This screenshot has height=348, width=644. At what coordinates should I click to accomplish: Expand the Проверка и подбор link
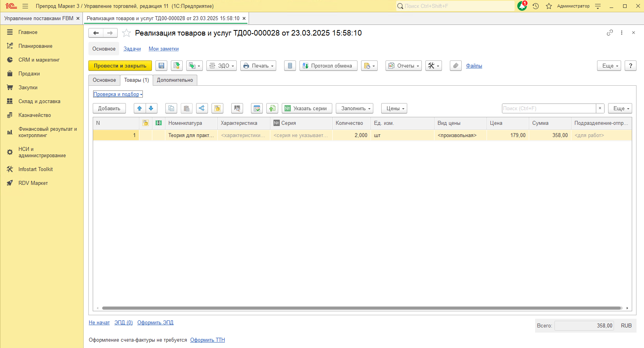pos(118,94)
